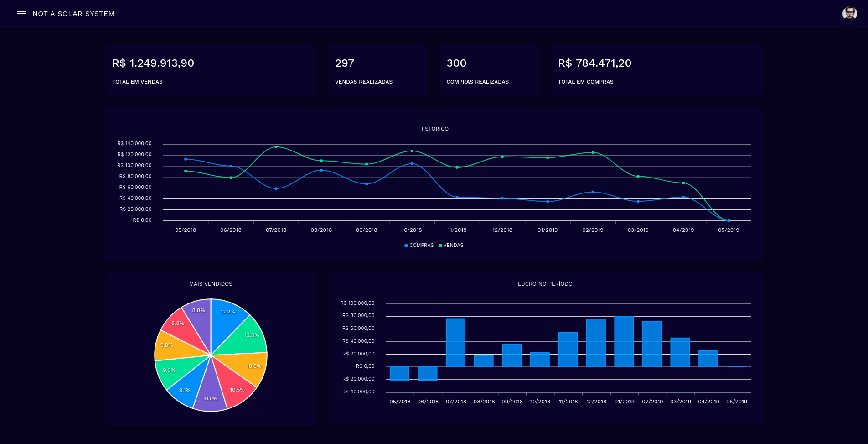This screenshot has width=868, height=444.
Task: Click the 12/2018 profit bar
Action: coord(596,343)
